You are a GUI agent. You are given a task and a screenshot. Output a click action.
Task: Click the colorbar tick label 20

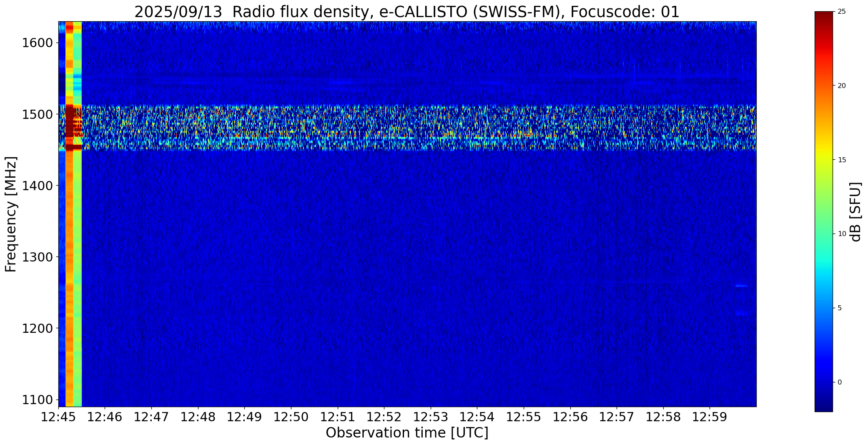click(841, 86)
